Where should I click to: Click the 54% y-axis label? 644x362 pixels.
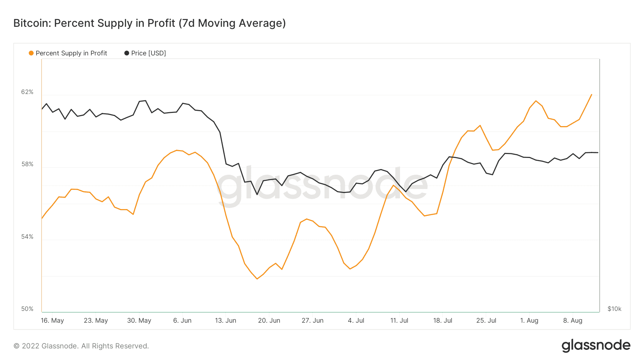pyautogui.click(x=27, y=237)
